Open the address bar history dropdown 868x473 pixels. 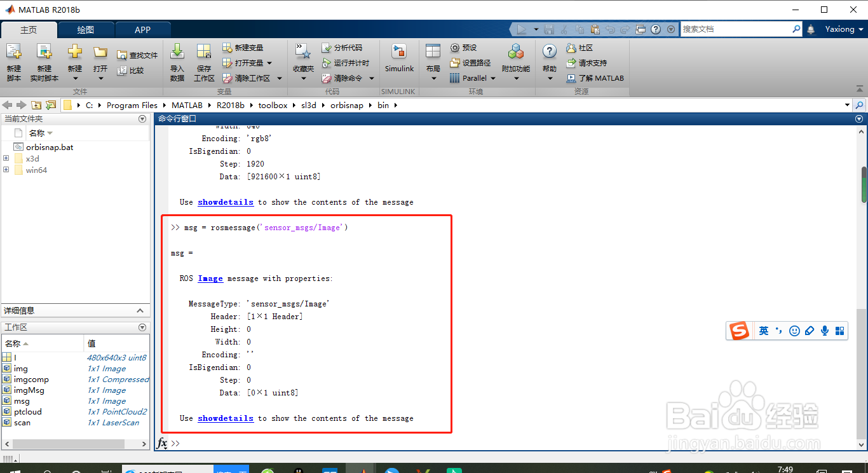coord(847,105)
